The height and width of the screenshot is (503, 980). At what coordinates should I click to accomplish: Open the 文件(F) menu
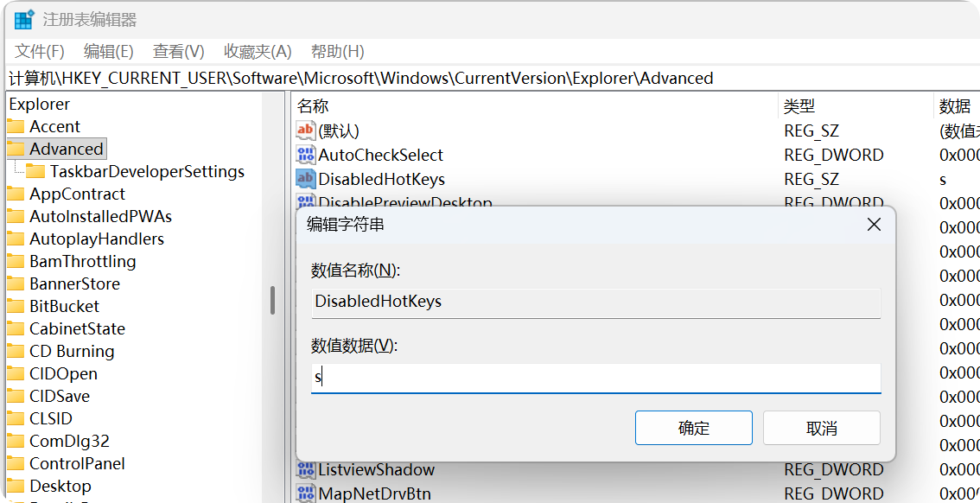pos(39,51)
